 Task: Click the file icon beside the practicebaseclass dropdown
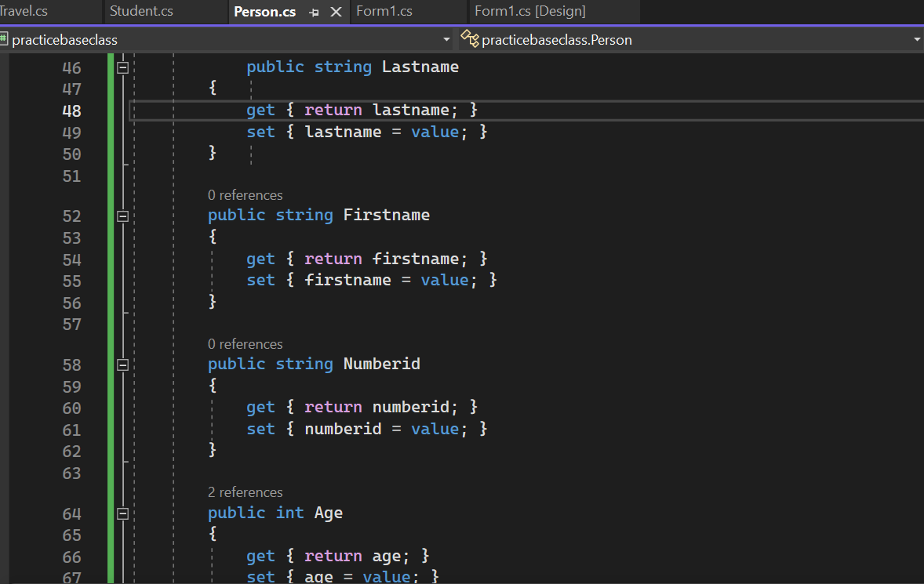tap(5, 38)
